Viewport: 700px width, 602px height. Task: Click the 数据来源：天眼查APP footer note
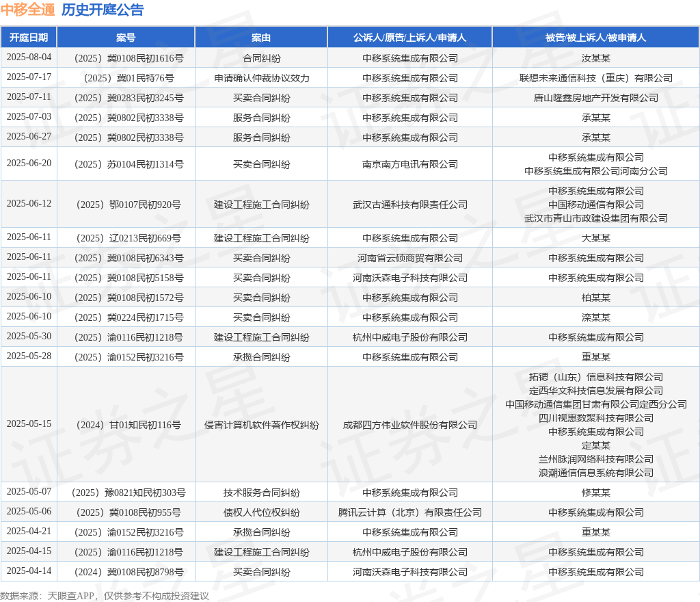click(x=105, y=596)
